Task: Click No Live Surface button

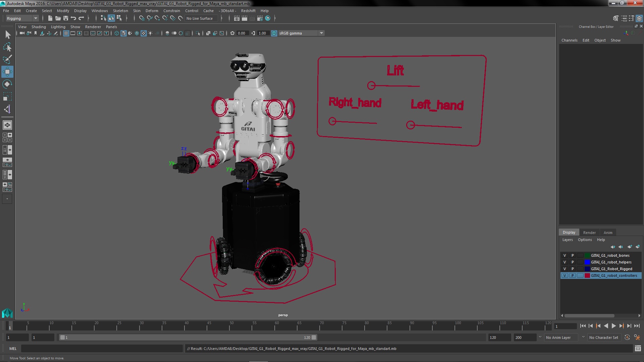Action: 201,18
